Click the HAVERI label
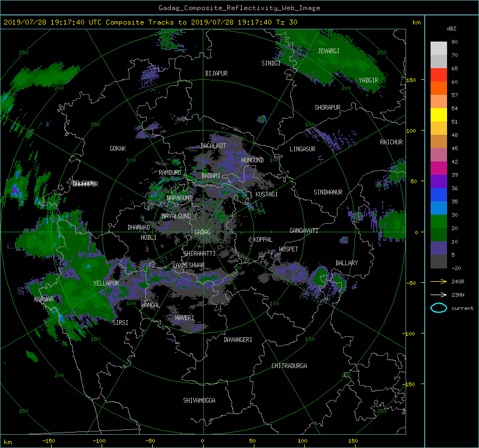 pos(185,318)
